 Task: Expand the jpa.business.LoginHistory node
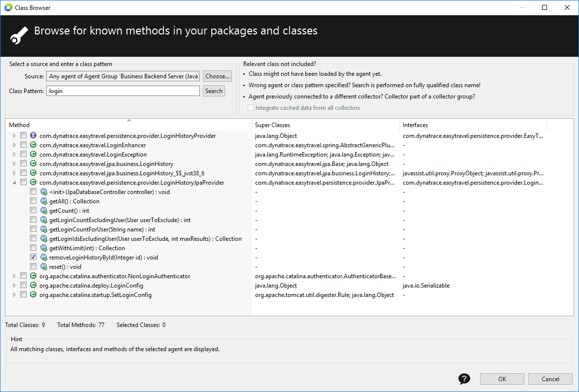point(14,163)
